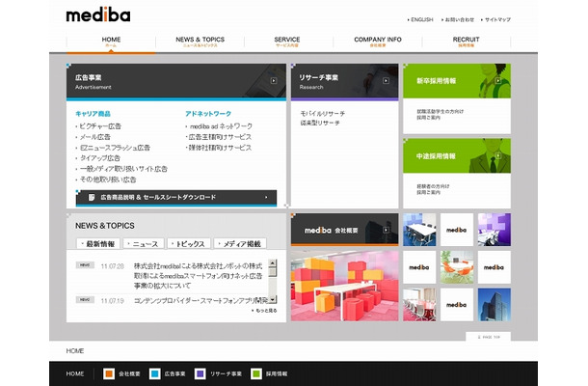Viewport: 588px width, 386px height.
Task: Open NEWS & TOPICS navigation menu
Action: click(200, 41)
